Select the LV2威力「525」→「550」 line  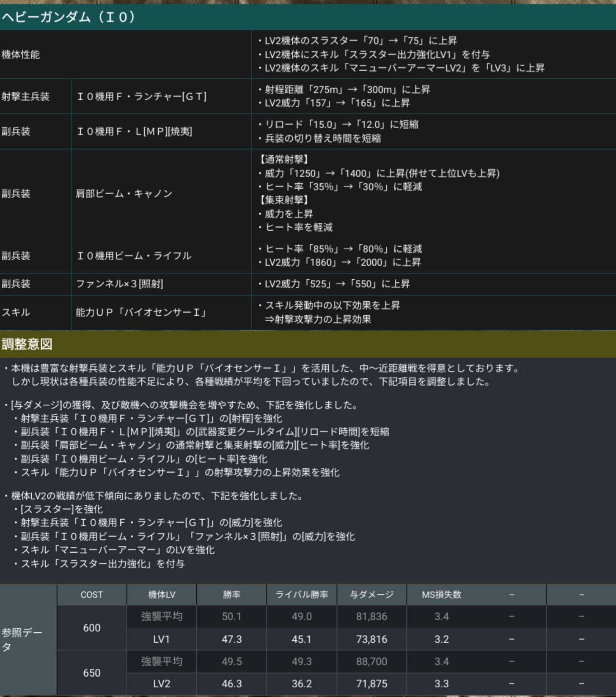point(334,284)
